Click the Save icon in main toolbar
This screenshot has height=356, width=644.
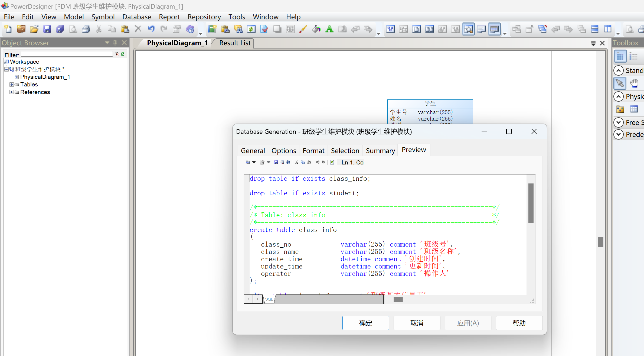pos(47,29)
